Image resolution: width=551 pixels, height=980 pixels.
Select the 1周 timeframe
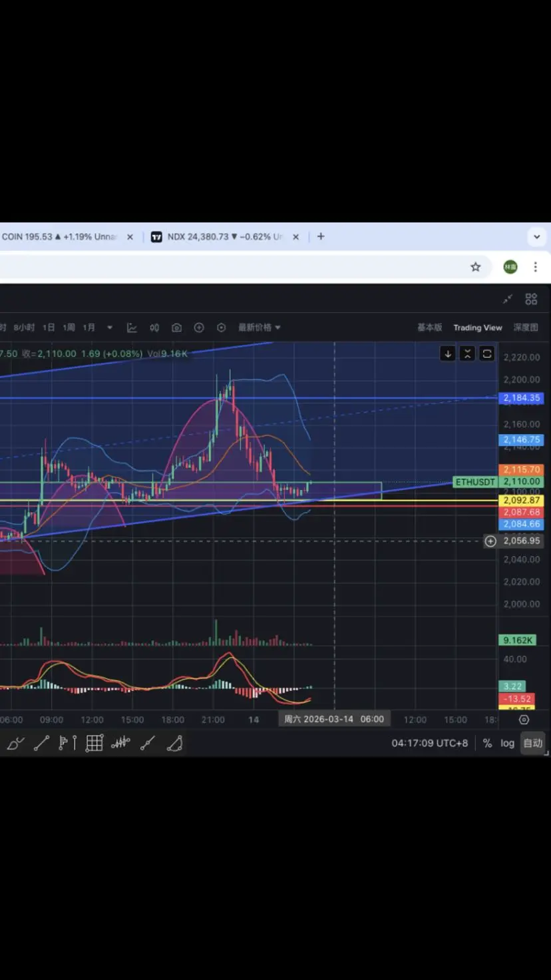[x=69, y=328]
